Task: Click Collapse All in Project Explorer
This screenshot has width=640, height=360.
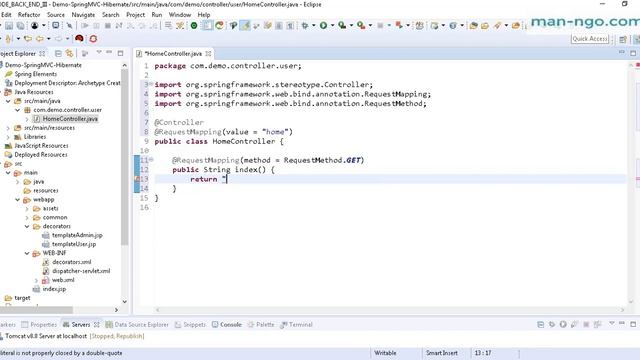Action: coord(58,53)
